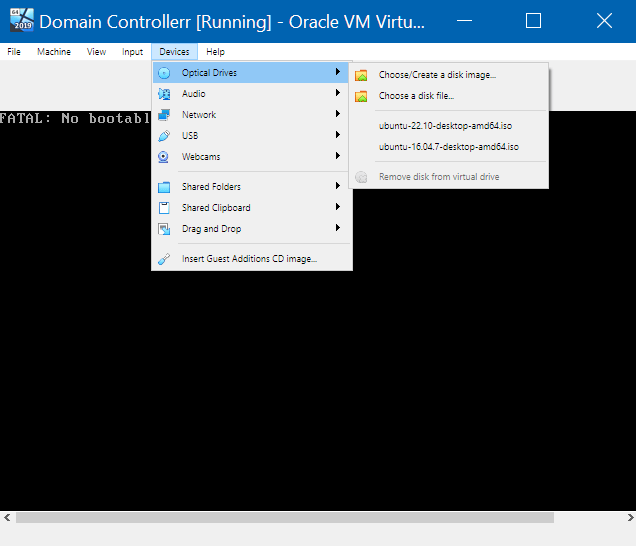Select the USB menu entry
The image size is (636, 546).
click(252, 136)
